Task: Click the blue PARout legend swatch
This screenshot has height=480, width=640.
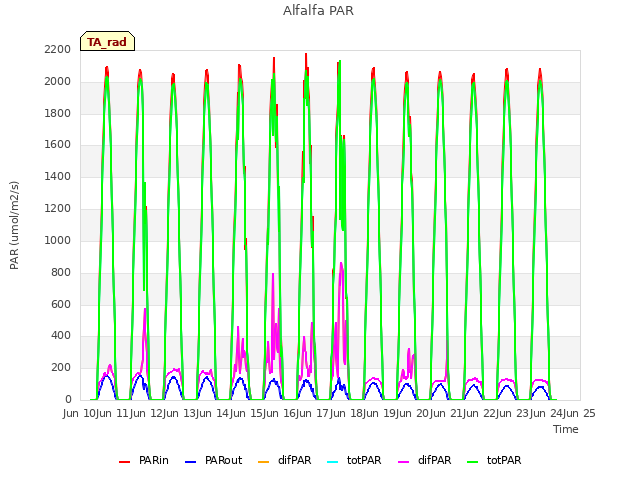Action: pos(191,462)
